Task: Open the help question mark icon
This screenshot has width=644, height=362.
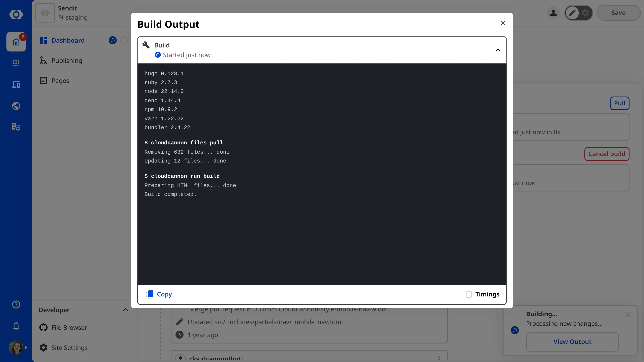Action: click(16, 304)
